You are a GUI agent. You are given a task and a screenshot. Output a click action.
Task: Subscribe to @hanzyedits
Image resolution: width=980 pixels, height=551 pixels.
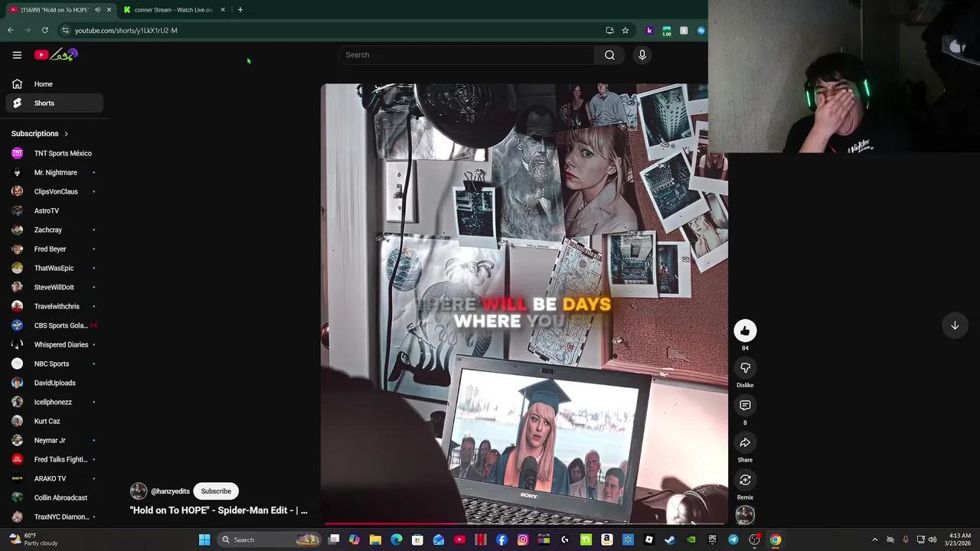tap(216, 491)
